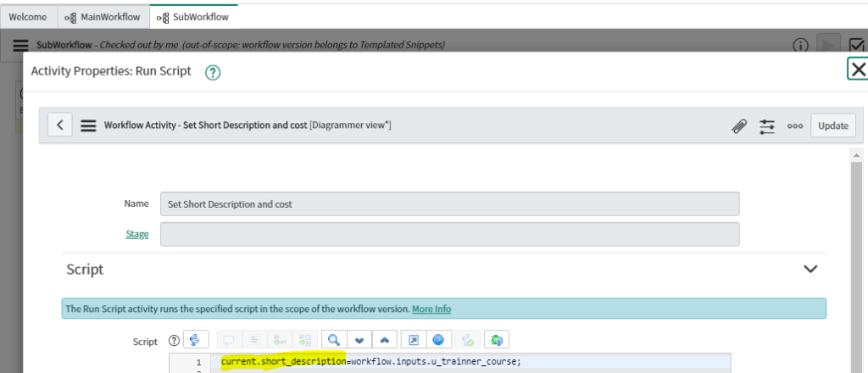Find previous with the up arrow icon

pos(384,339)
